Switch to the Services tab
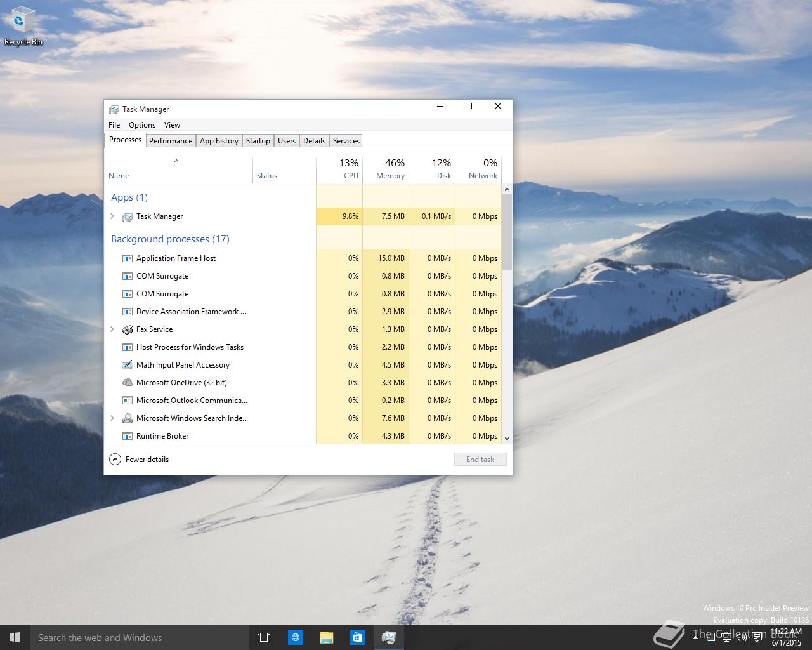The width and height of the screenshot is (812, 650). click(346, 141)
